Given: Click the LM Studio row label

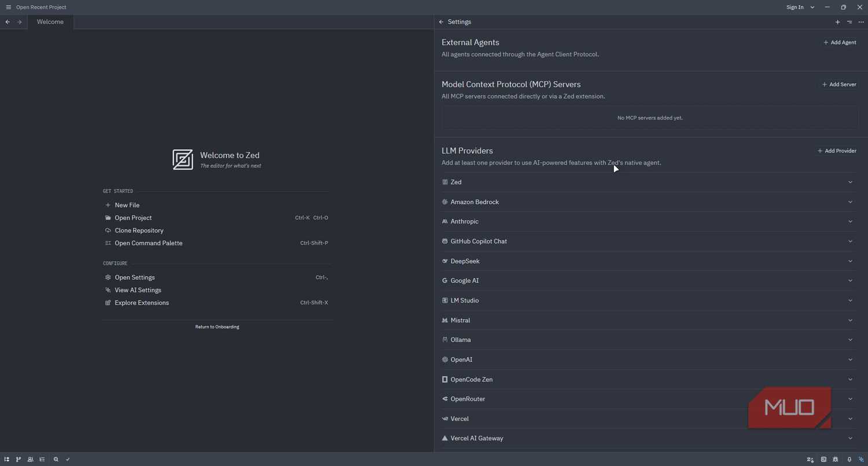Looking at the screenshot, I should click(x=465, y=301).
